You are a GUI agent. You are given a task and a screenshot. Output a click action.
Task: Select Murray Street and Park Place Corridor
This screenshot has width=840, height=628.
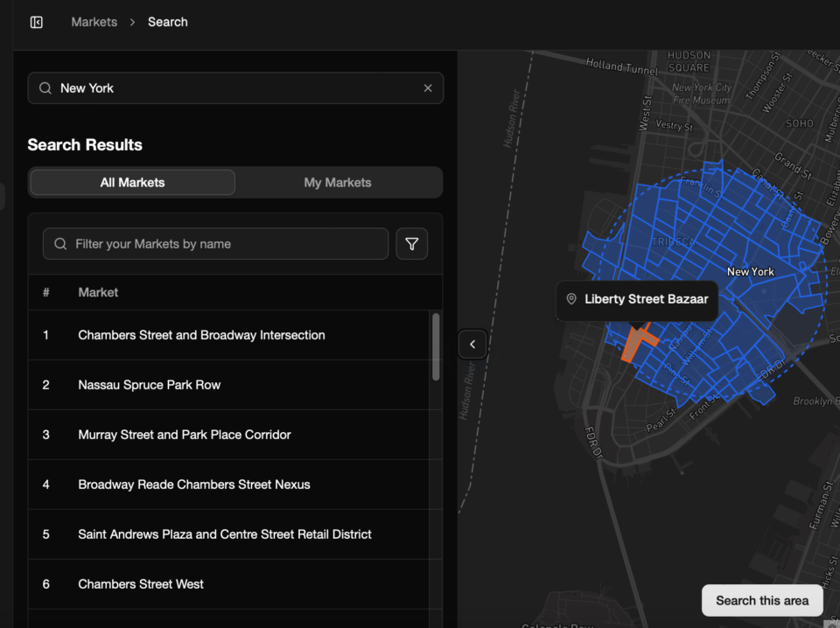tap(228, 435)
